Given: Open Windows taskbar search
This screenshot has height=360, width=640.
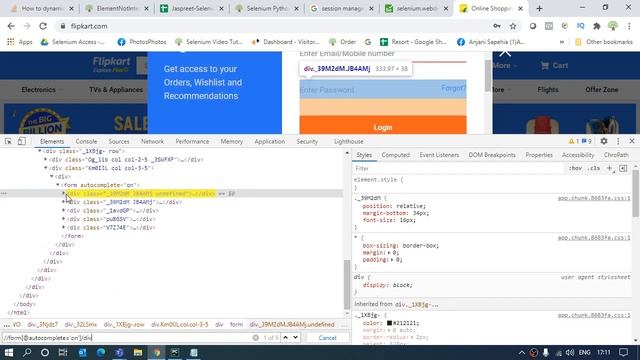Looking at the screenshot, I should click(27, 352).
